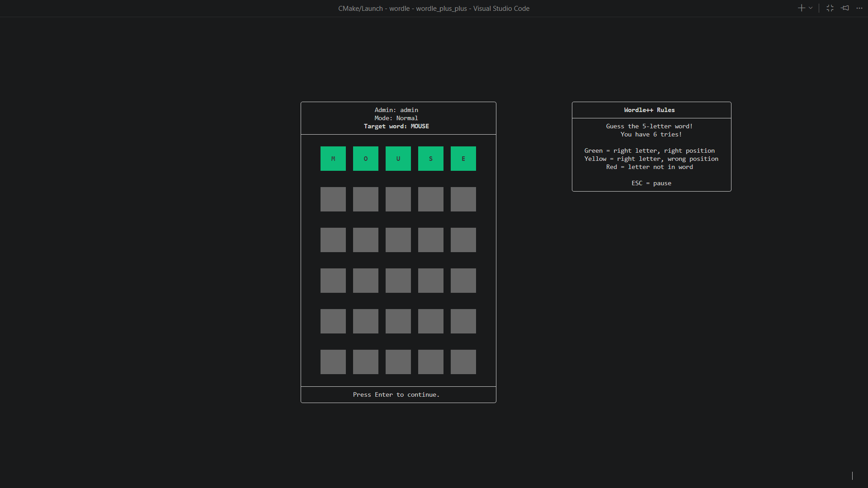Click the "ESC = pause" hint
Screen dimensions: 868x488
pos(651,183)
